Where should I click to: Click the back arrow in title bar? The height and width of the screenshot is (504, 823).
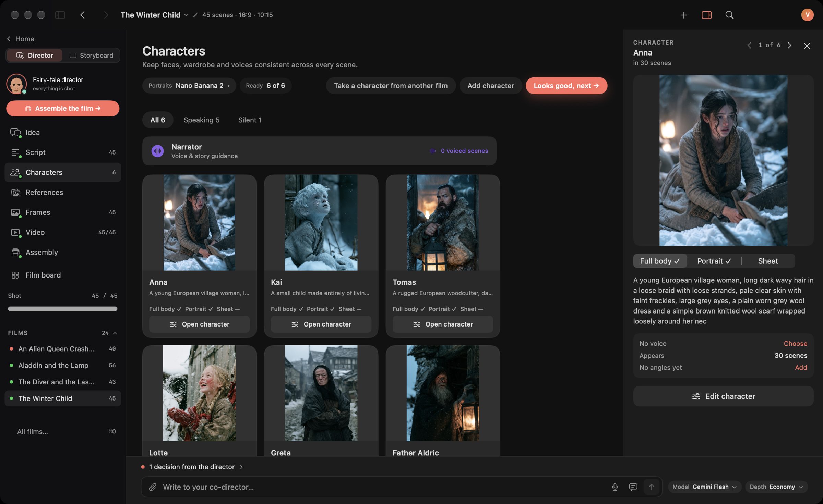pyautogui.click(x=82, y=15)
